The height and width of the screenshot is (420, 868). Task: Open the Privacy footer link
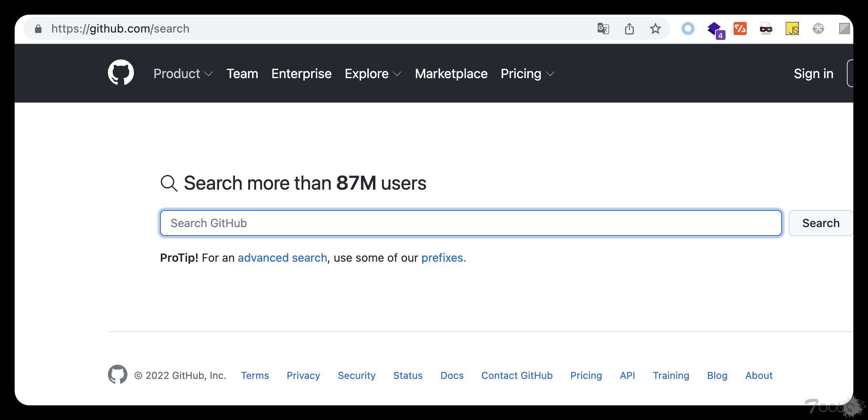point(303,375)
